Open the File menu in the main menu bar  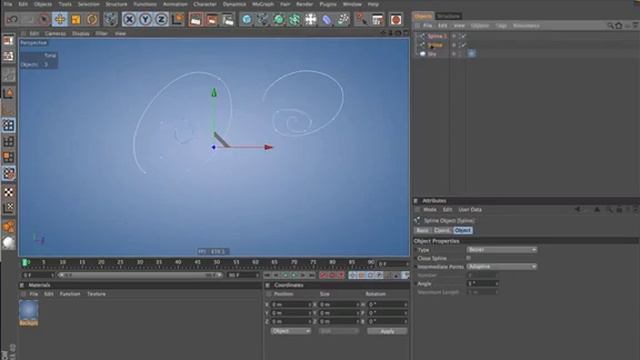(7, 4)
